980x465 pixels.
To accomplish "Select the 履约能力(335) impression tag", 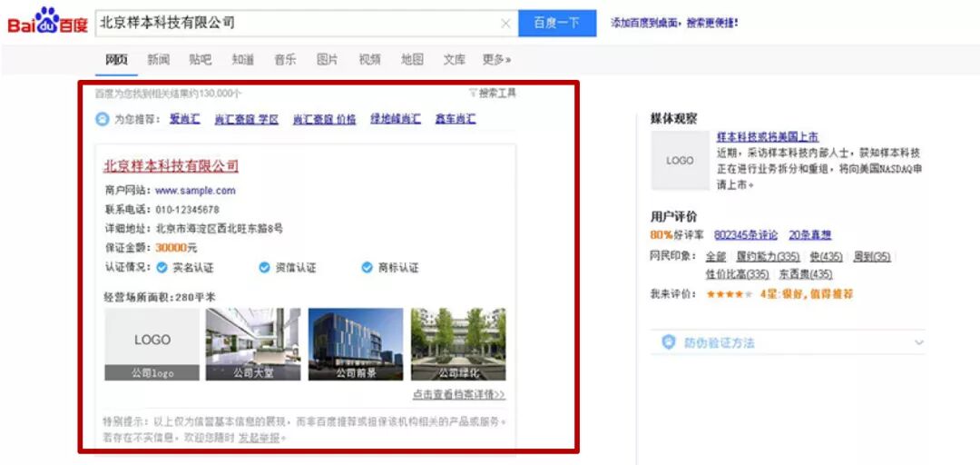I will click(x=769, y=257).
